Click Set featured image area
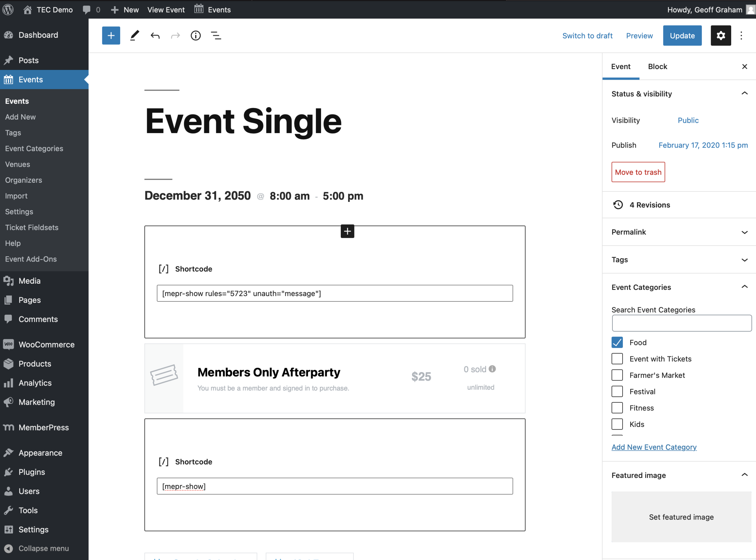756x560 pixels. (x=681, y=517)
